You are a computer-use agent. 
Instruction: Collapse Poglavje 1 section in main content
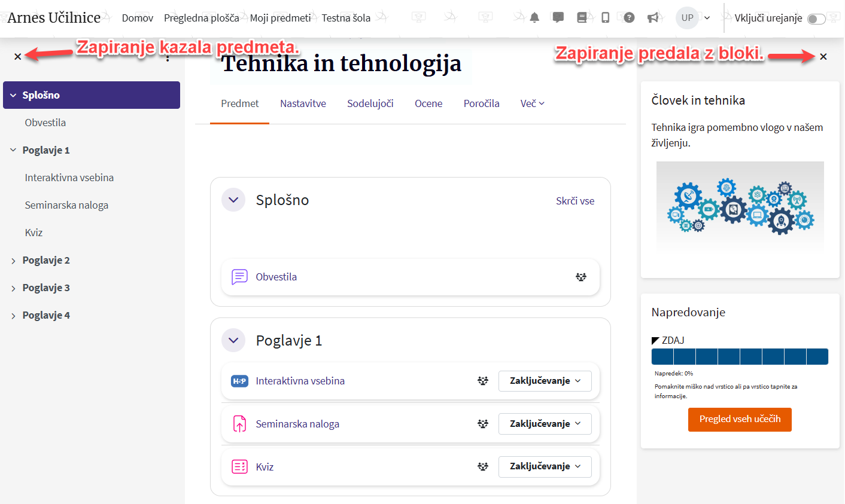coord(233,340)
